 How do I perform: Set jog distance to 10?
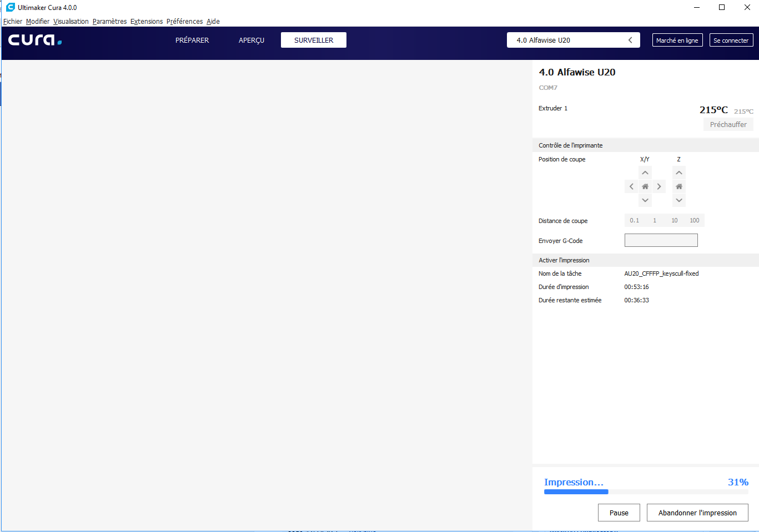point(675,220)
